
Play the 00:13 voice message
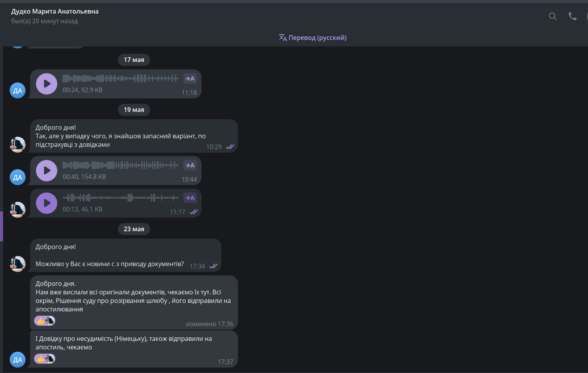tap(46, 203)
